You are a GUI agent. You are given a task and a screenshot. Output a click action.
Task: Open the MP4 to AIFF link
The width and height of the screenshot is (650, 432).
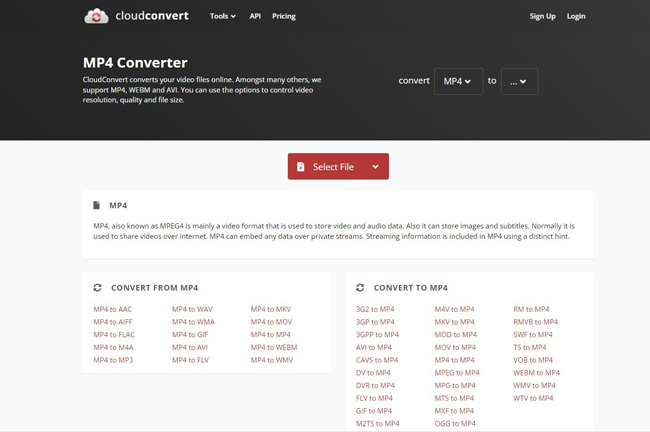click(113, 322)
